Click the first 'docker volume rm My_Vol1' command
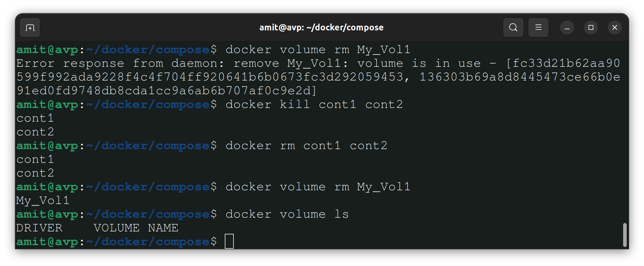 (x=318, y=50)
